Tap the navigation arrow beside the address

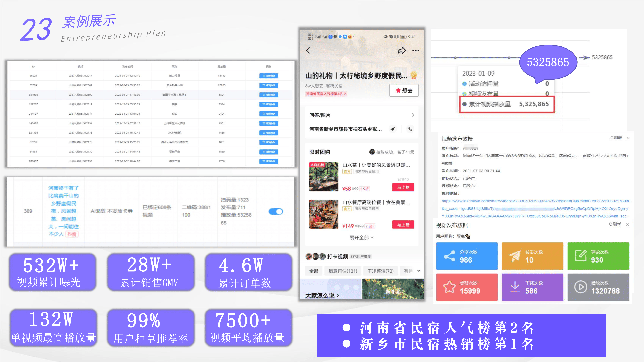[x=393, y=129]
